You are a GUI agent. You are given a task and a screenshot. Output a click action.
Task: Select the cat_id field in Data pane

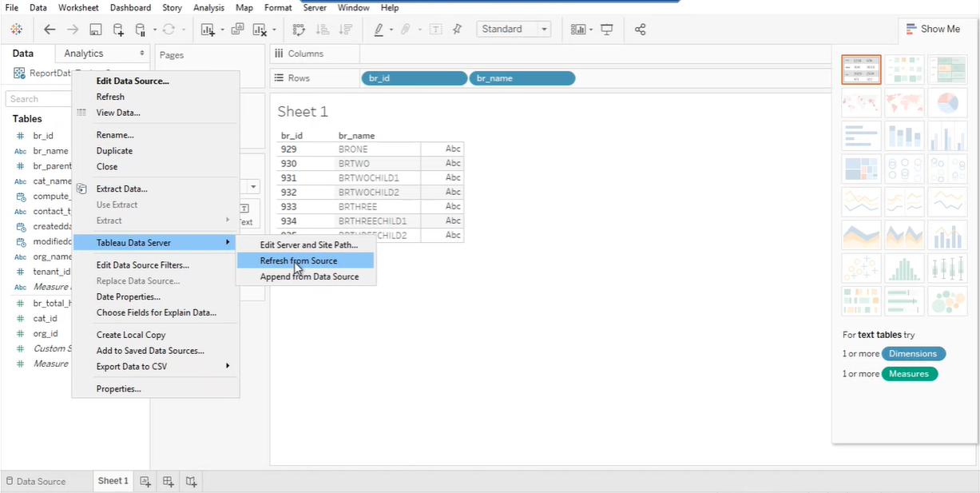[x=45, y=318]
